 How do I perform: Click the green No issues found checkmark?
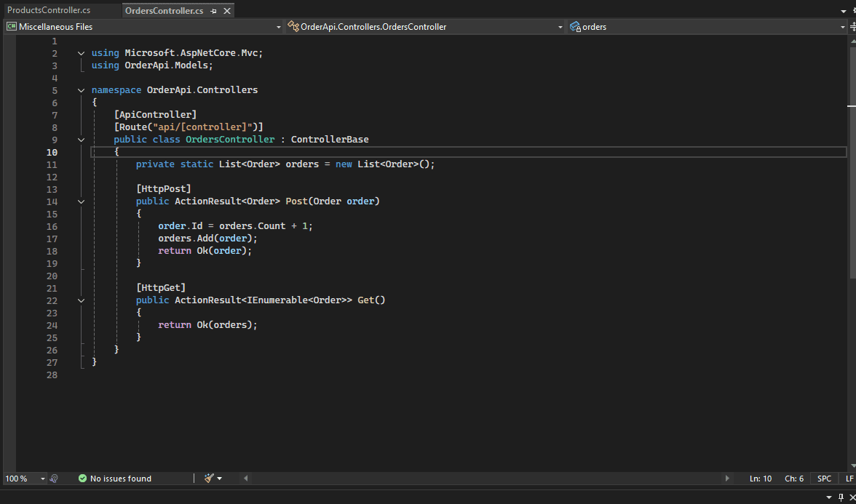[82, 479]
